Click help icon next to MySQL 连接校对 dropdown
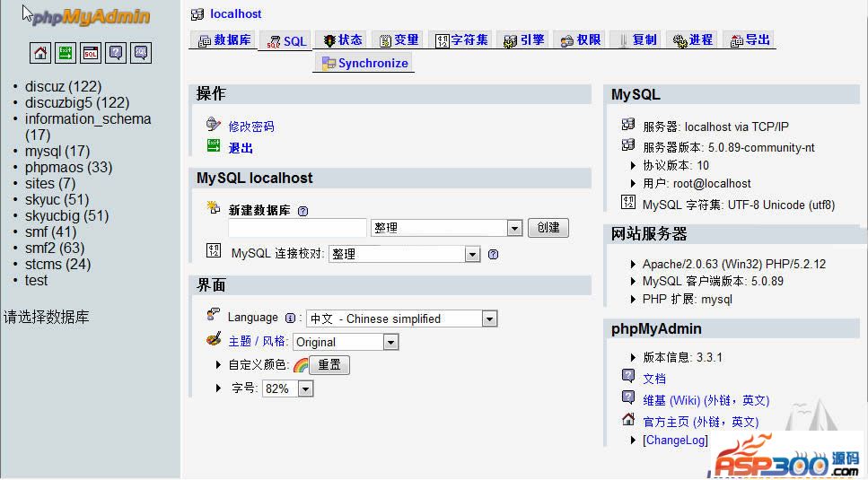 tap(493, 255)
